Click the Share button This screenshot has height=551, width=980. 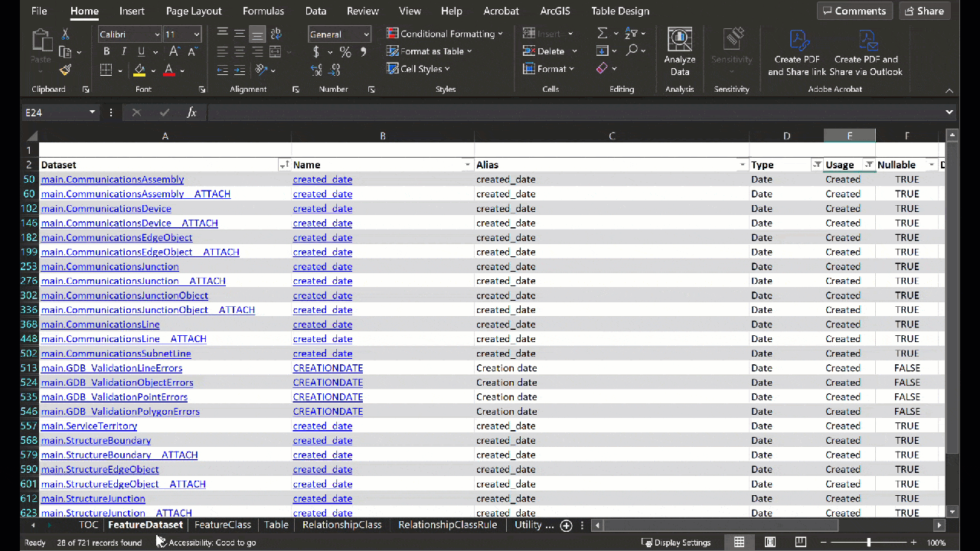coord(924,11)
